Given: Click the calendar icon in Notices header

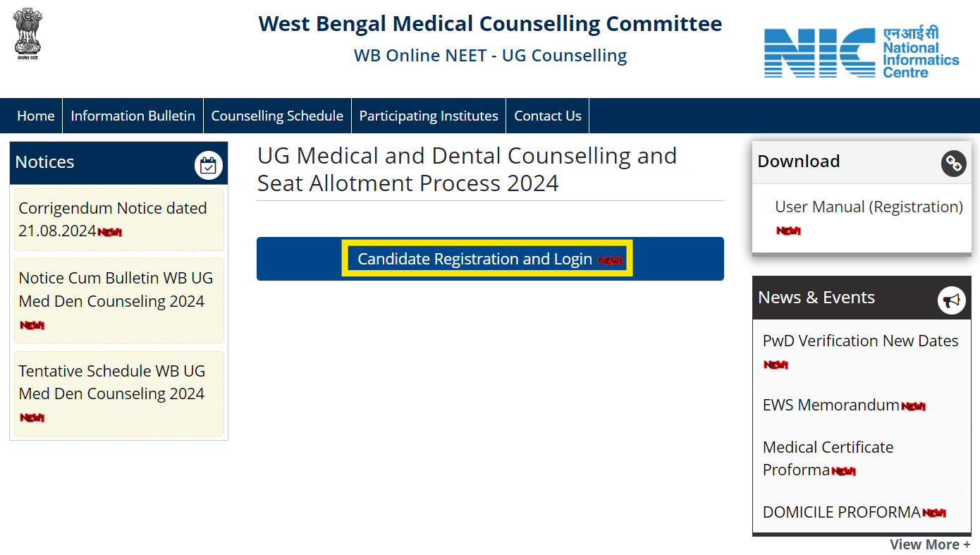Looking at the screenshot, I should coord(208,166).
